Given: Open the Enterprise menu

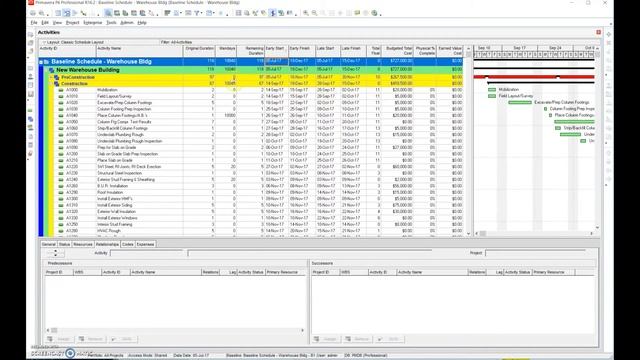Looking at the screenshot, I should [x=93, y=23].
